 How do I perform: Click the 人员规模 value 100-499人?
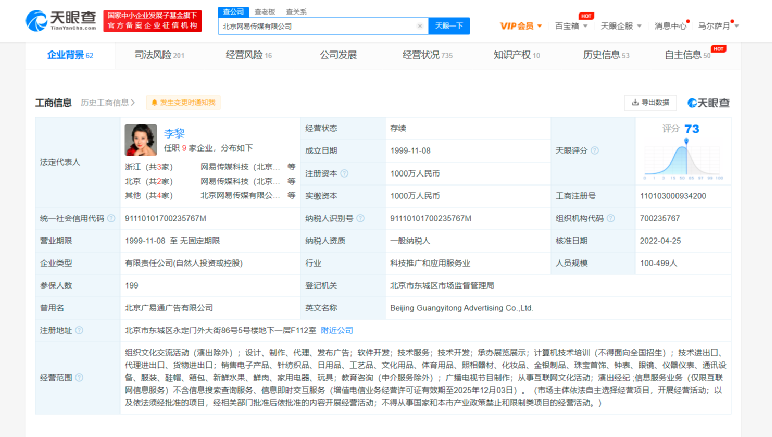tap(658, 263)
